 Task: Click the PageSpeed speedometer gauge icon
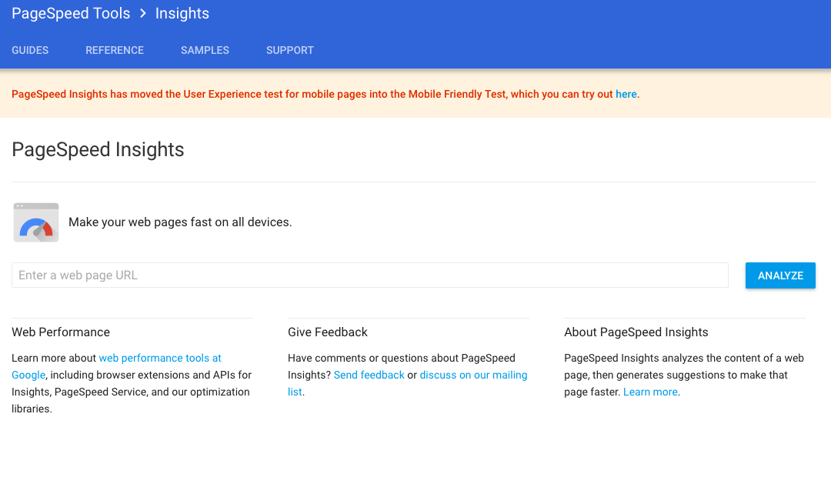tap(36, 222)
